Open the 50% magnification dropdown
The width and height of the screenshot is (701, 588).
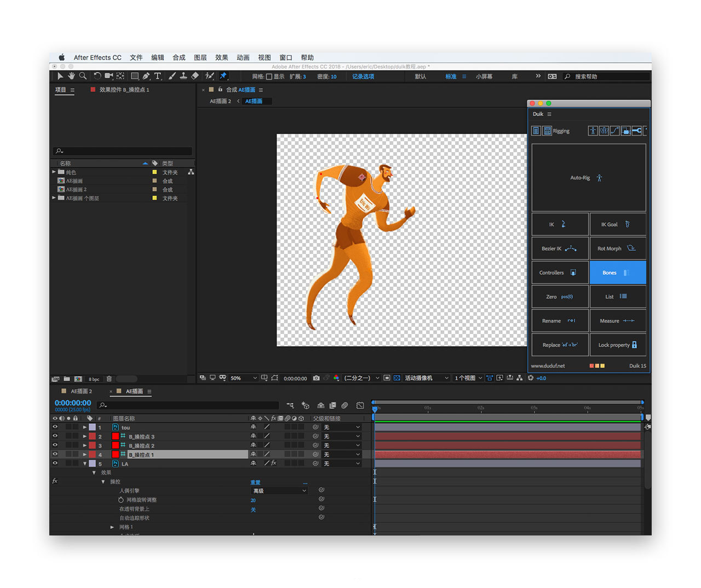pos(244,378)
